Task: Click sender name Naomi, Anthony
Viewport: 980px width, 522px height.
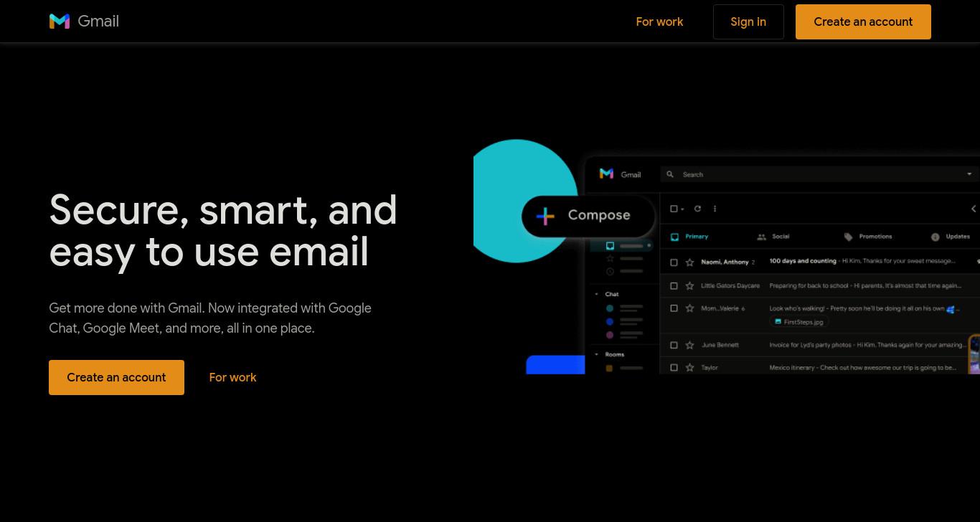Action: [x=725, y=262]
